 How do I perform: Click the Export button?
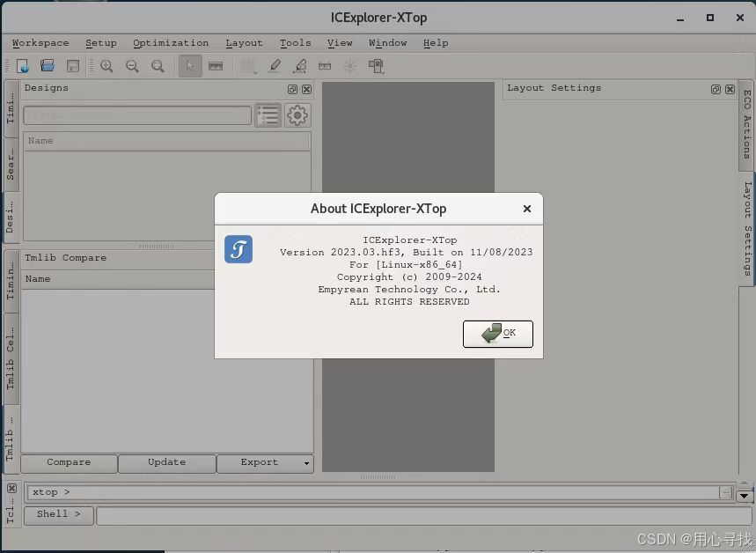pos(260,462)
